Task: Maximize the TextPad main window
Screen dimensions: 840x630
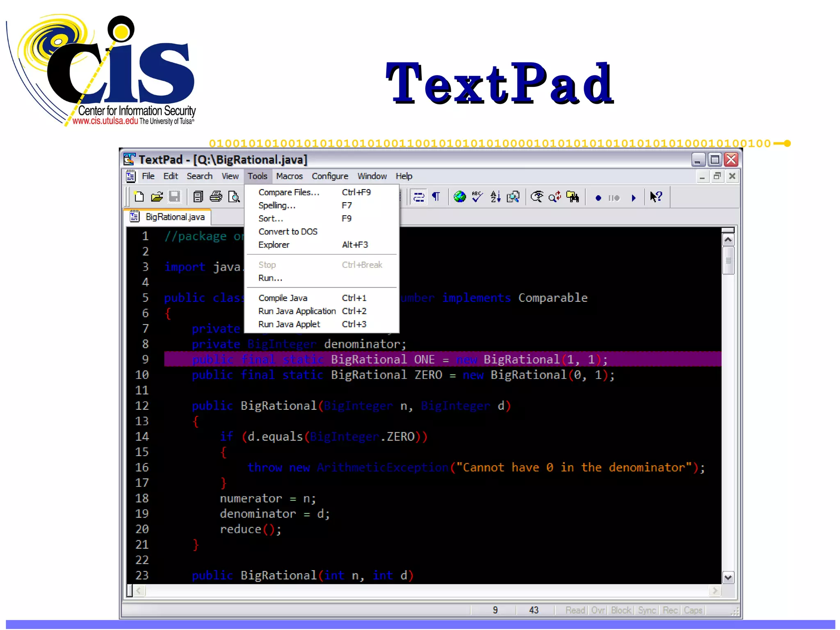Action: [714, 160]
